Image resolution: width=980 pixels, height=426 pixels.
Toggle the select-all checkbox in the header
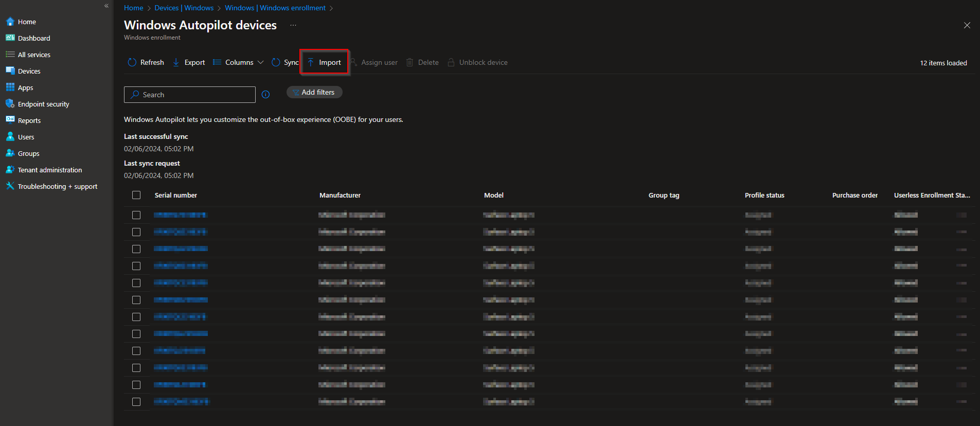[136, 195]
